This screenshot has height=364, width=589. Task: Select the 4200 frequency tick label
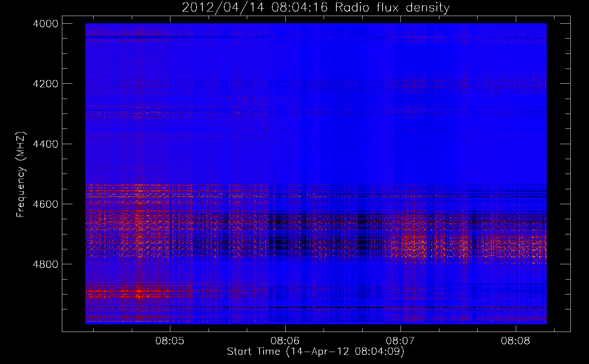[x=46, y=84]
